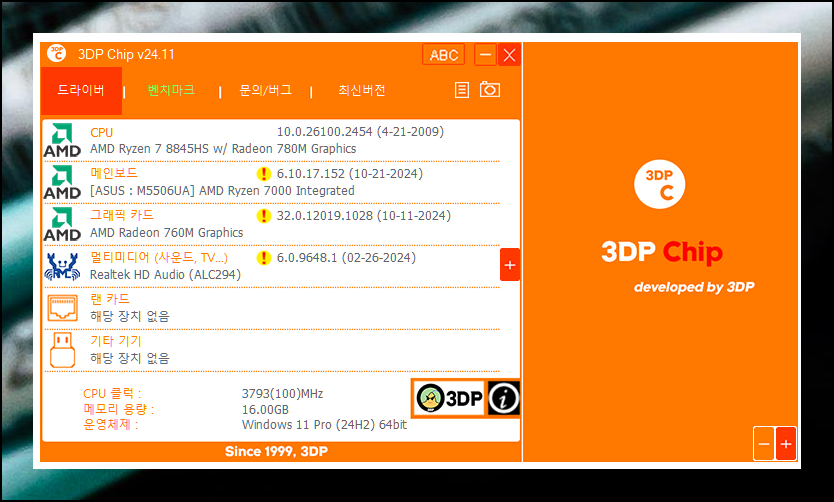The image size is (834, 502).
Task: Click the AMD logo in 그래픽 카드 row
Action: click(x=62, y=224)
